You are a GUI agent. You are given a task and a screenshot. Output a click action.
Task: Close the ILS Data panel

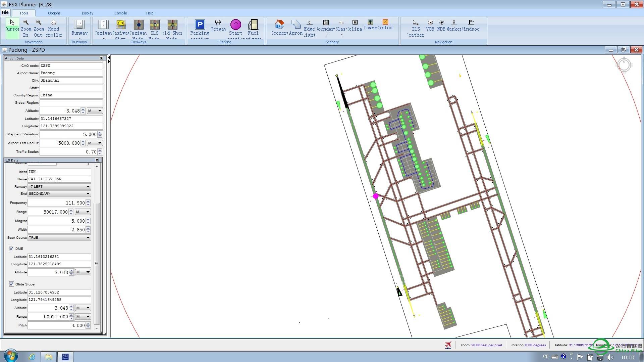pyautogui.click(x=97, y=160)
